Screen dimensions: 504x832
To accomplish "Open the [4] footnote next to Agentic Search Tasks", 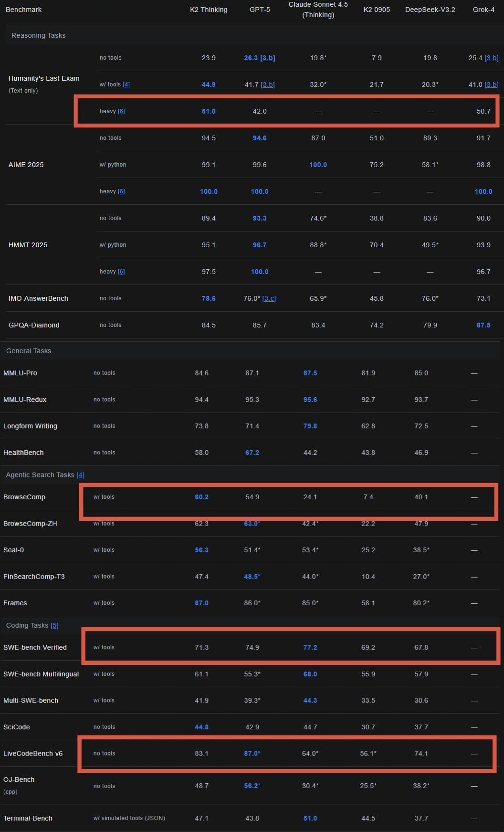I will pos(80,475).
